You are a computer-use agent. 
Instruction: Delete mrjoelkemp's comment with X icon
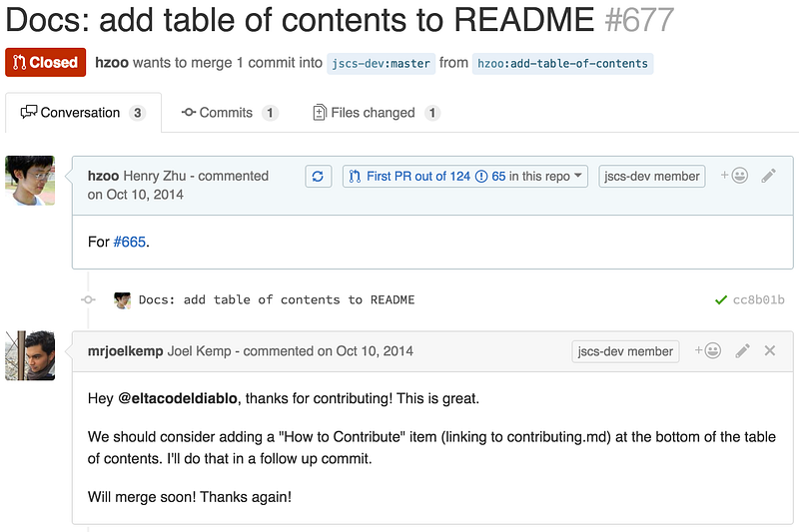pyautogui.click(x=770, y=350)
